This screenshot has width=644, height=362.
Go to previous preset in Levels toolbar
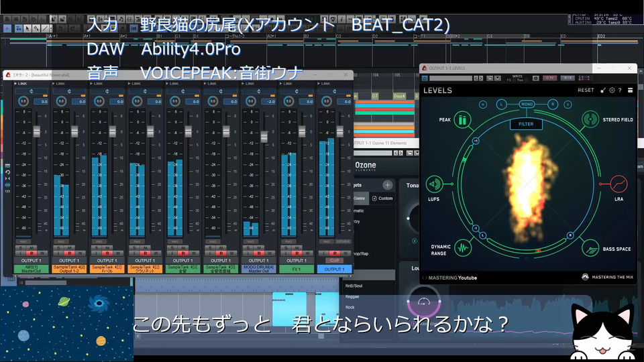[x=476, y=78]
